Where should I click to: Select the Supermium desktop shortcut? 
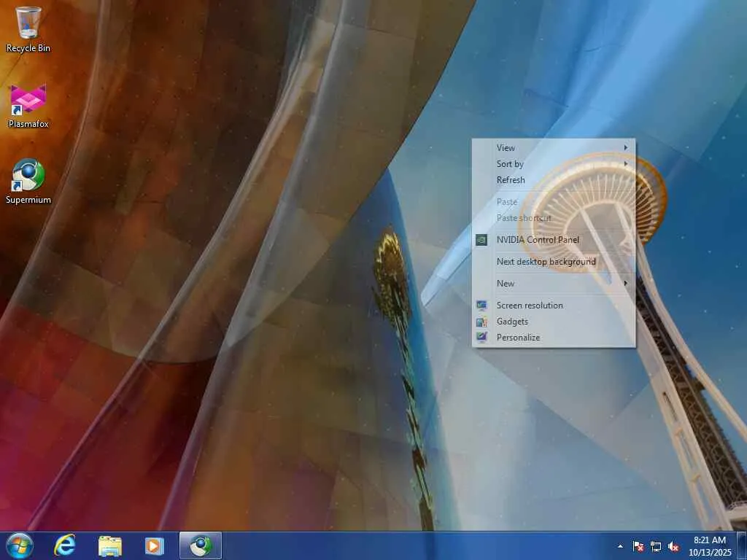(x=28, y=182)
